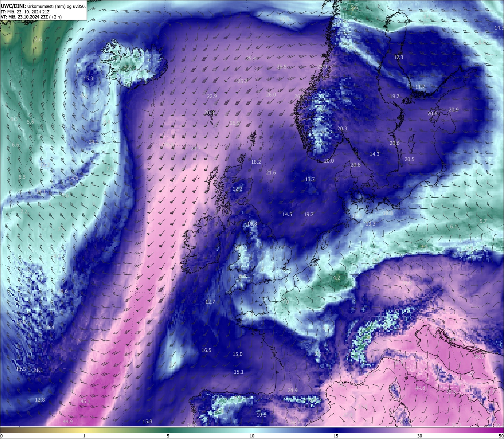Select the 5.7 value label
504x439 pixels.
point(483,221)
